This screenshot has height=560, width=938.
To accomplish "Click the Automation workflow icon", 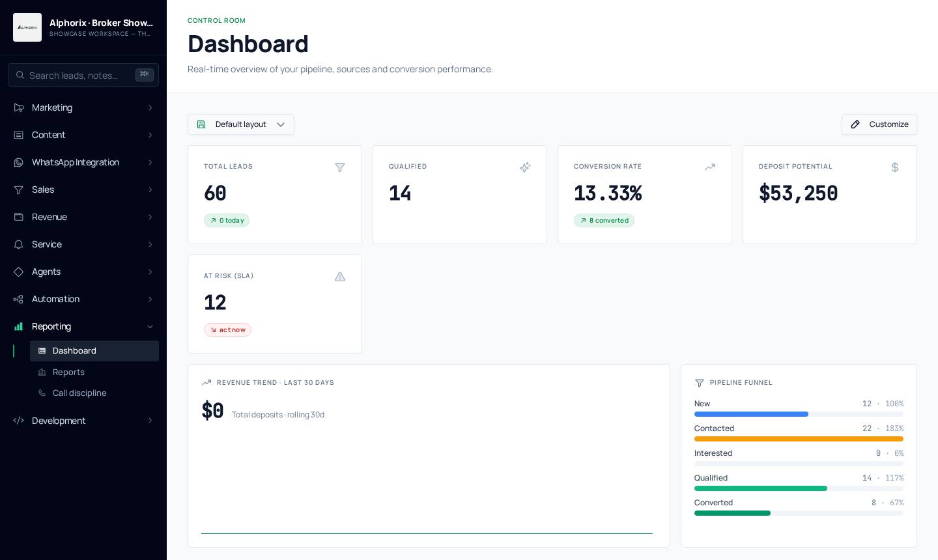I will 19,299.
